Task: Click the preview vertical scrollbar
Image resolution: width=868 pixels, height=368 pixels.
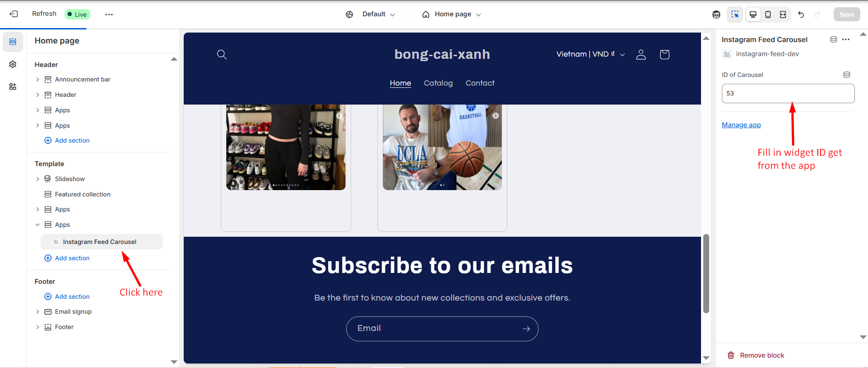Action: click(x=706, y=273)
